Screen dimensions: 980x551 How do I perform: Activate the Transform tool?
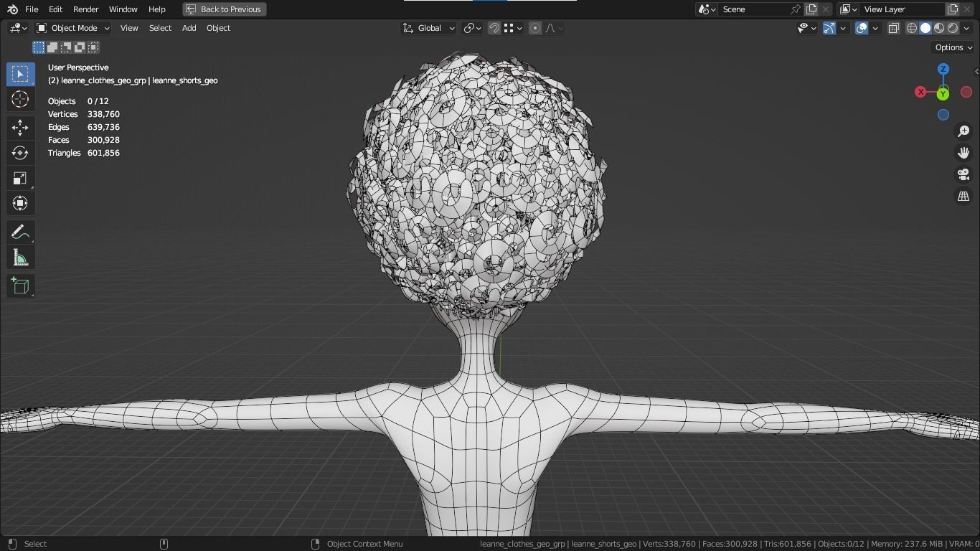20,203
